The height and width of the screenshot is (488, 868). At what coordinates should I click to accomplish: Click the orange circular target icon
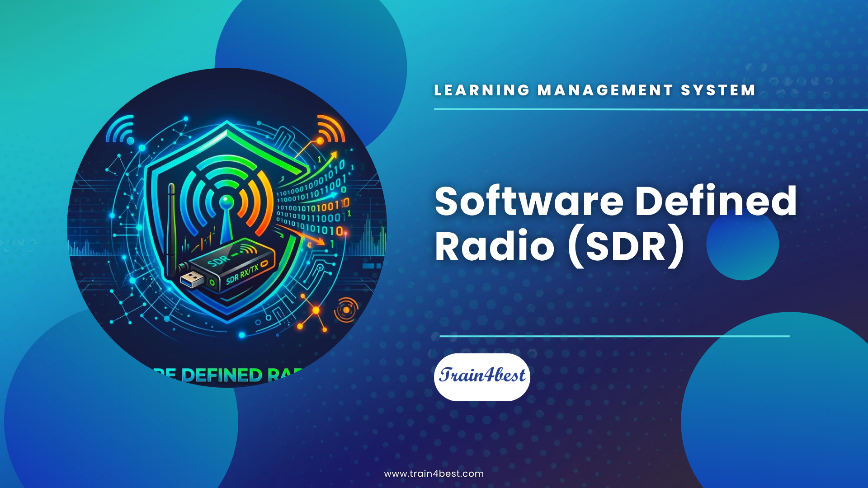346,310
